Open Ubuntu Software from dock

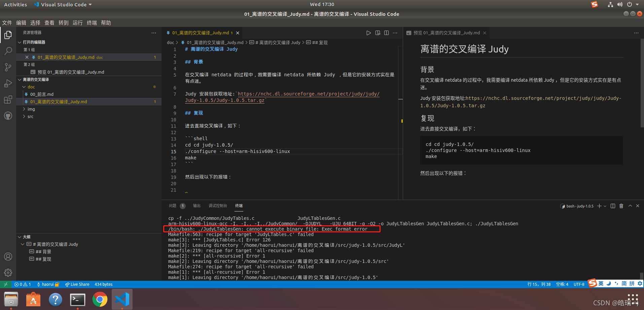click(33, 300)
